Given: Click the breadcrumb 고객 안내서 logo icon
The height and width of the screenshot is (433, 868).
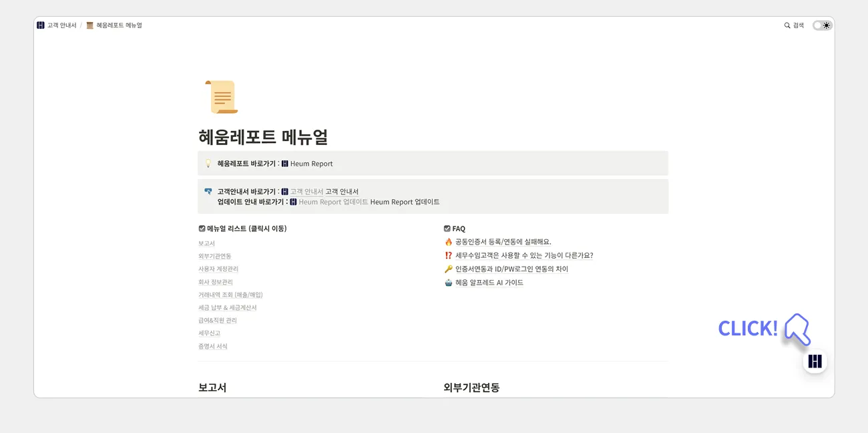Looking at the screenshot, I should (x=41, y=25).
